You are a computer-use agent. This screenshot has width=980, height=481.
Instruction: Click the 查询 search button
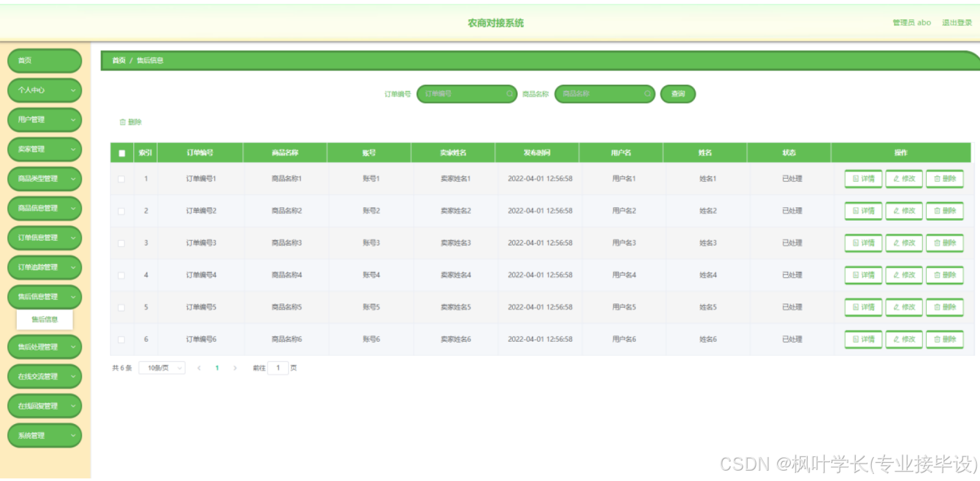[x=678, y=94]
